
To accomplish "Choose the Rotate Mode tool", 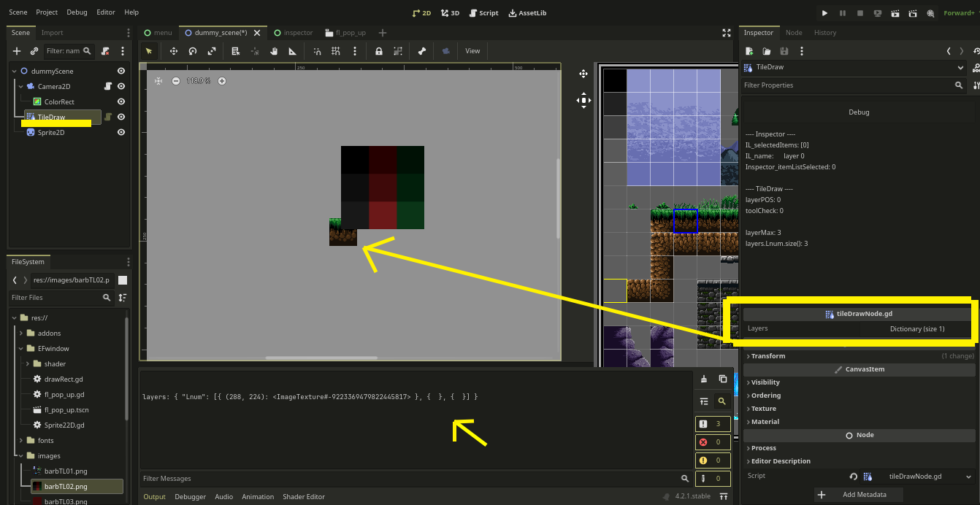I will click(193, 51).
